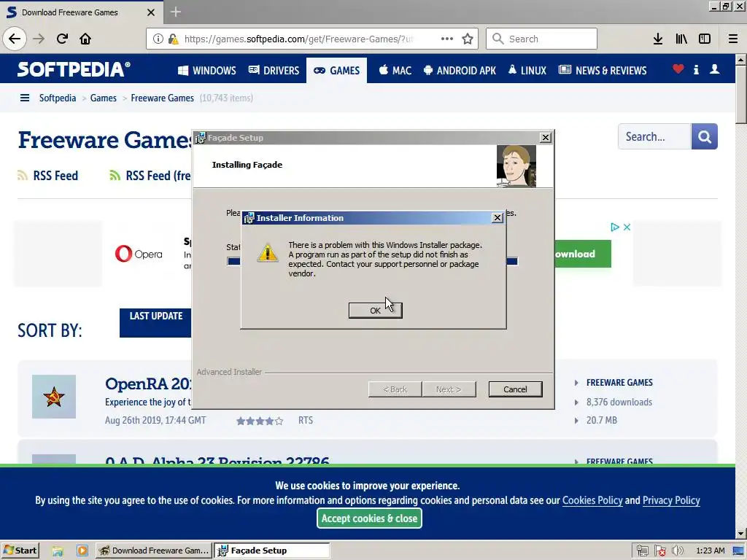Click 8,376 downloads text
This screenshot has width=747, height=560.
point(619,402)
